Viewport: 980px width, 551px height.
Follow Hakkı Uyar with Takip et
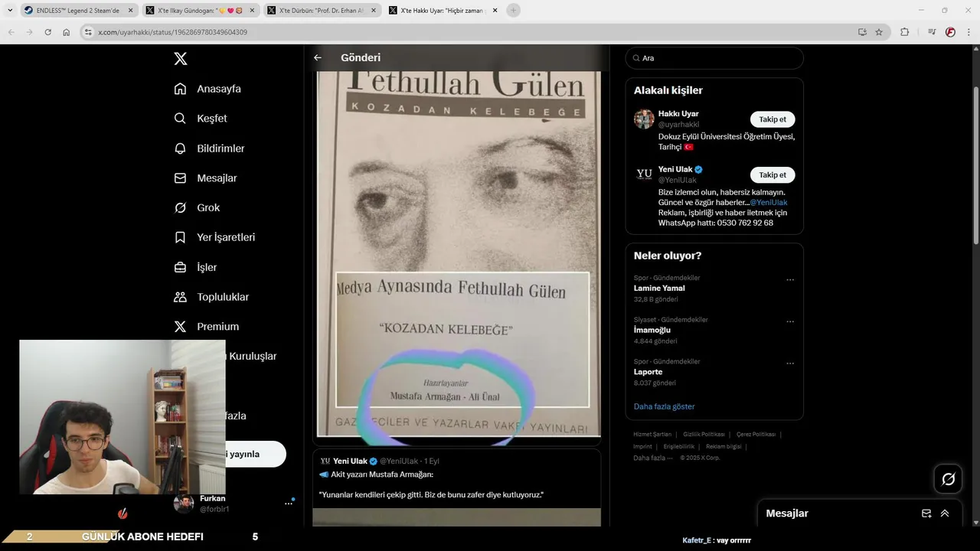[x=773, y=119]
